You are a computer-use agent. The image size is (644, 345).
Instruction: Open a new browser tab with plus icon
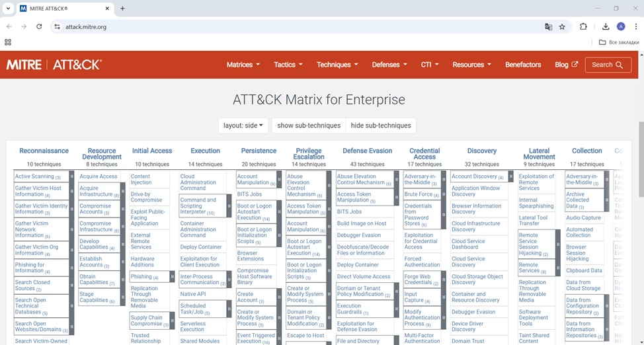[x=122, y=9]
